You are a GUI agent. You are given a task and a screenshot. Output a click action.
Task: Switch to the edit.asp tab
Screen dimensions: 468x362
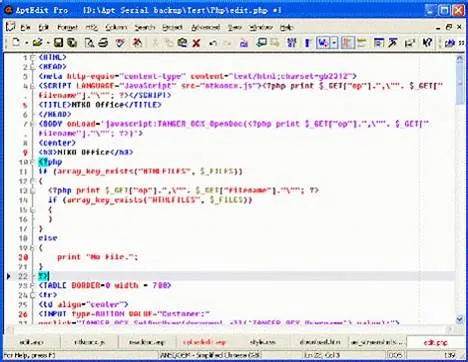(31, 342)
